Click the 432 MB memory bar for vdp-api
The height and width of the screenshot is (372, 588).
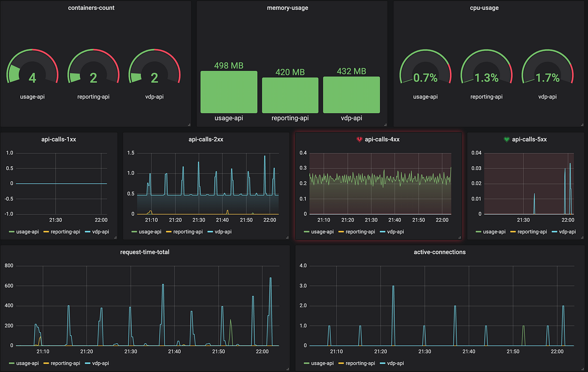(351, 96)
